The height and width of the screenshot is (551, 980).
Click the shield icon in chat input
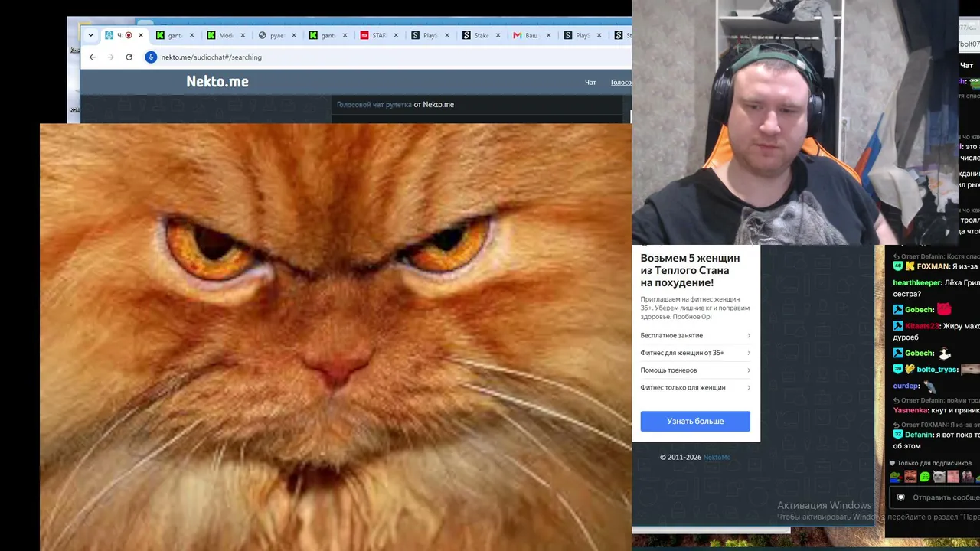click(900, 497)
